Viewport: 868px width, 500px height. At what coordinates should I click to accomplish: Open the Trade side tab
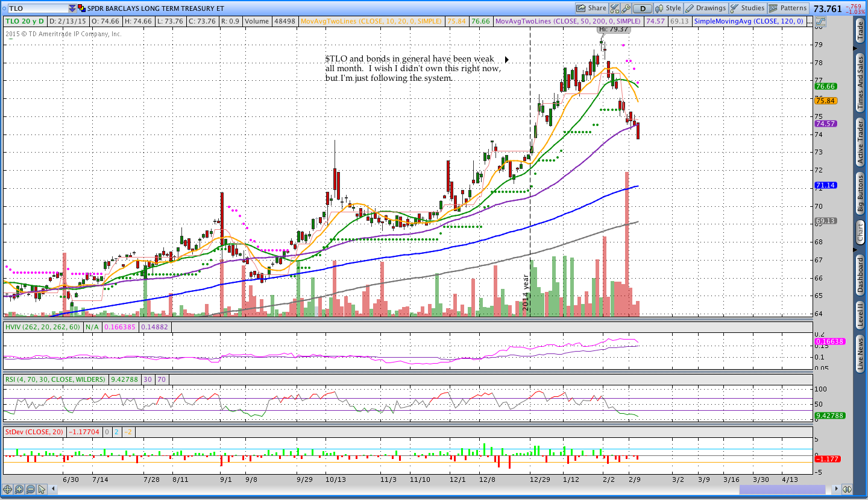click(x=861, y=30)
